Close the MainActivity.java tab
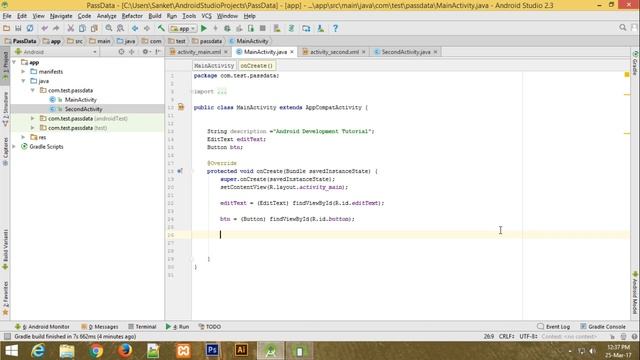The image size is (640, 360). [292, 52]
